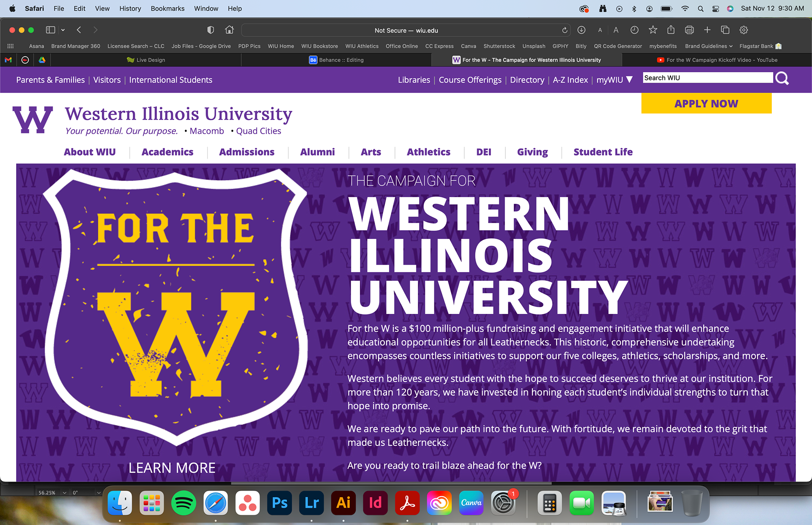
Task: Reload the wiu.edu page
Action: (565, 30)
